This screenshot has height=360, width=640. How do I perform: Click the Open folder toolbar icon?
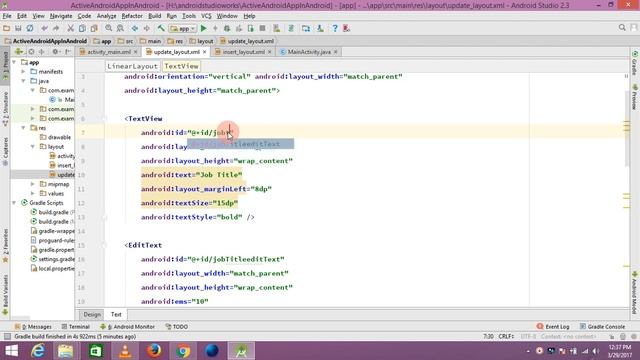[x=7, y=28]
